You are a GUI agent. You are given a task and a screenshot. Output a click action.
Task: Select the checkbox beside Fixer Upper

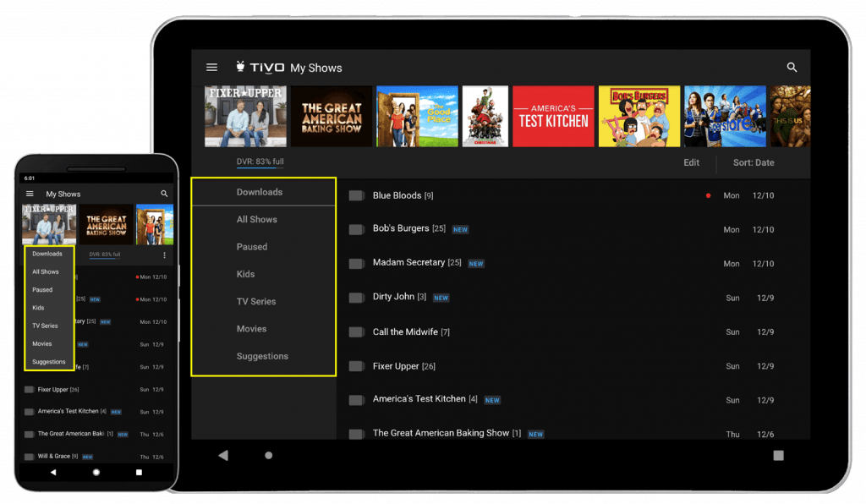tap(356, 366)
